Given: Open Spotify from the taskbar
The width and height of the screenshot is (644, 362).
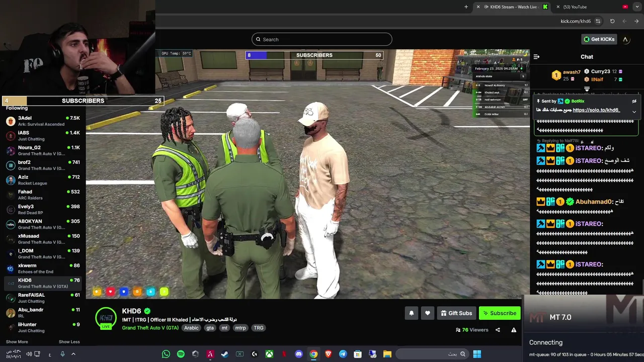Looking at the screenshot, I should click(181, 354).
